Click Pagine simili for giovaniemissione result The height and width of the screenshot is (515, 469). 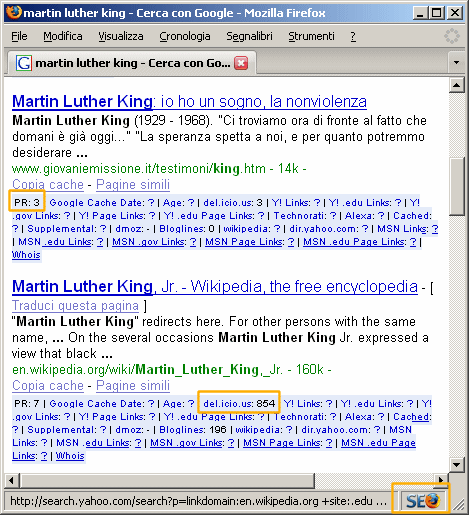(x=133, y=184)
